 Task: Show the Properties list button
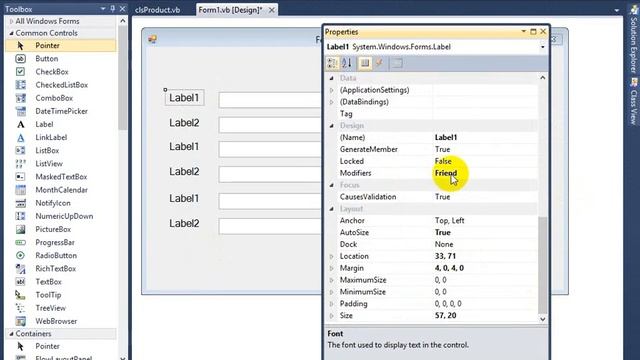point(365,63)
